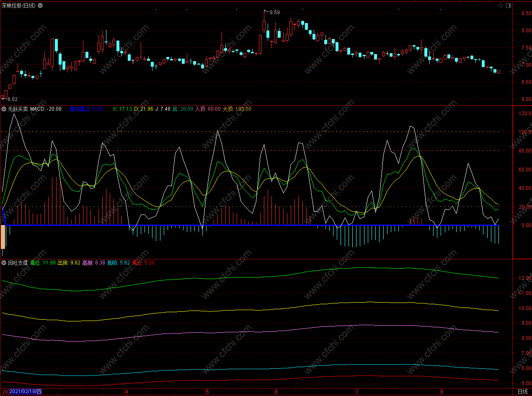Screen dimensions: 532x396
Task: Click the 底: 20.00 value
Action: pos(183,109)
